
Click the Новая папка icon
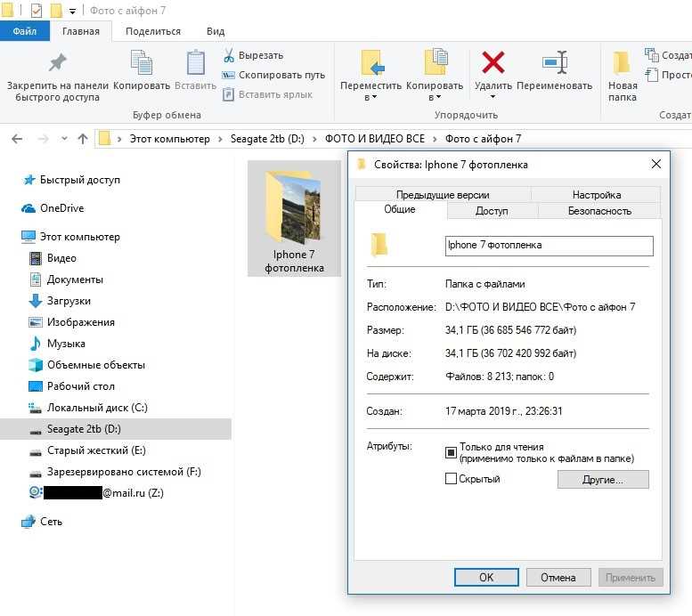[x=623, y=62]
